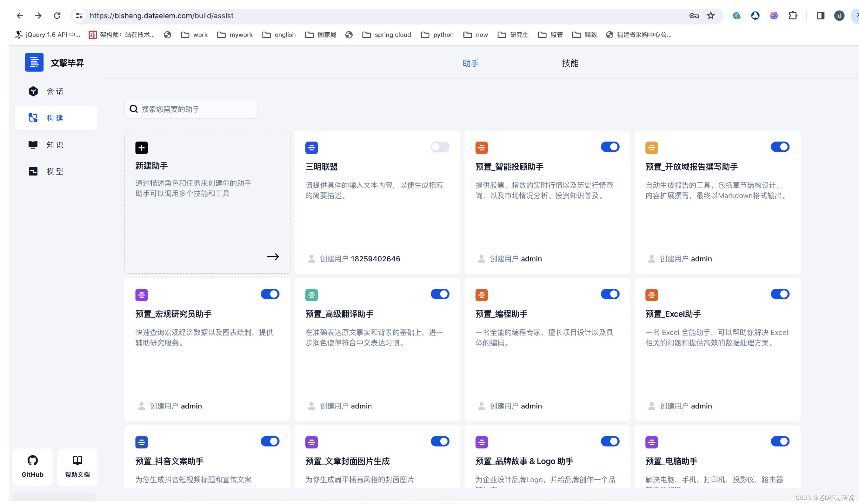This screenshot has width=859, height=504.
Task: Open the GitHub link button
Action: coord(33,467)
